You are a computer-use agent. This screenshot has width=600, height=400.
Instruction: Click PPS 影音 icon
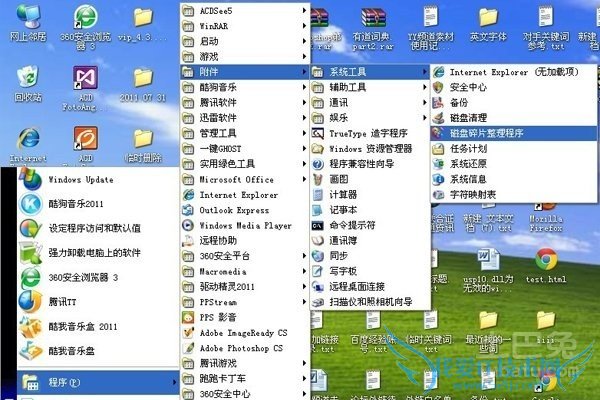click(188, 317)
